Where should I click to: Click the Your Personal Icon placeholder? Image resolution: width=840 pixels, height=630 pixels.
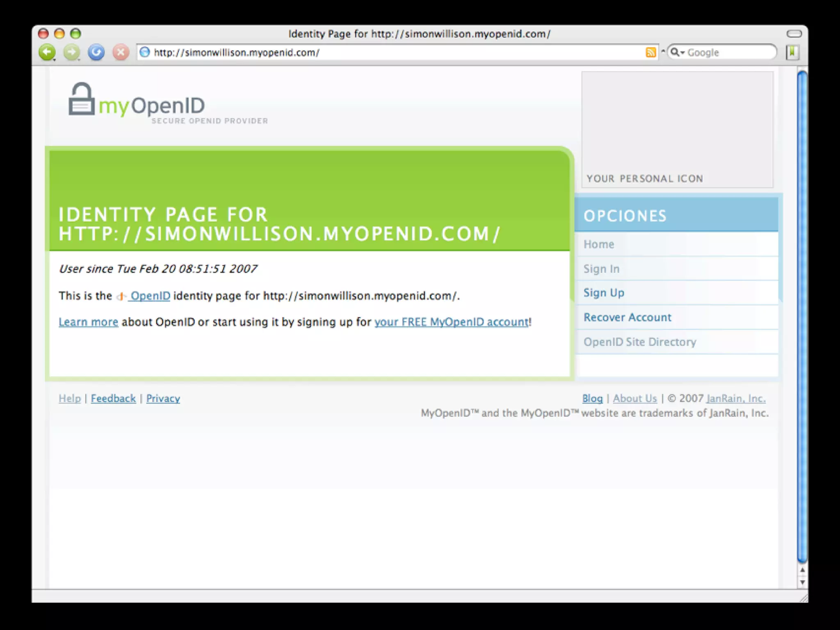click(x=677, y=130)
